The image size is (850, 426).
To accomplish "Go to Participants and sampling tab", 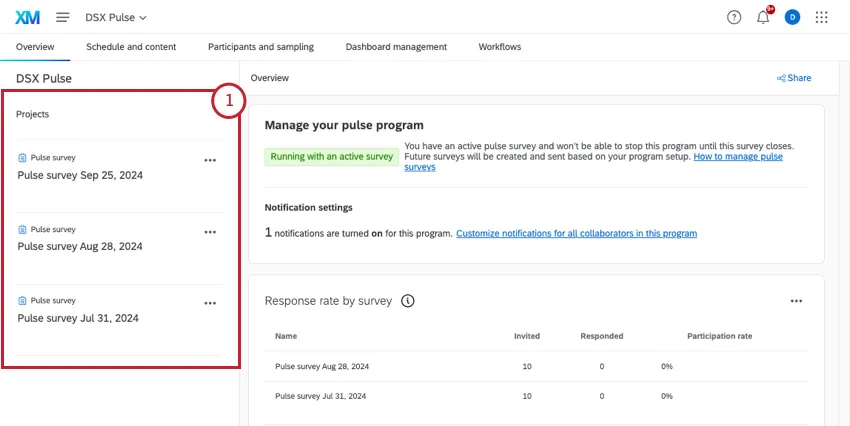I will tap(260, 47).
